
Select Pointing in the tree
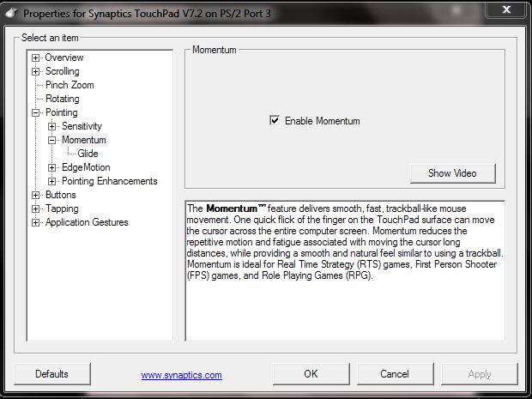pos(62,112)
